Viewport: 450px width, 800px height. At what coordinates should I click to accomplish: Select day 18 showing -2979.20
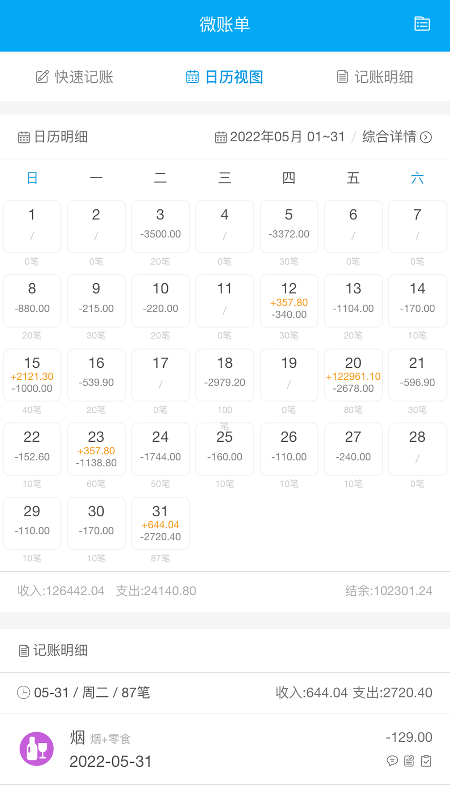click(224, 375)
